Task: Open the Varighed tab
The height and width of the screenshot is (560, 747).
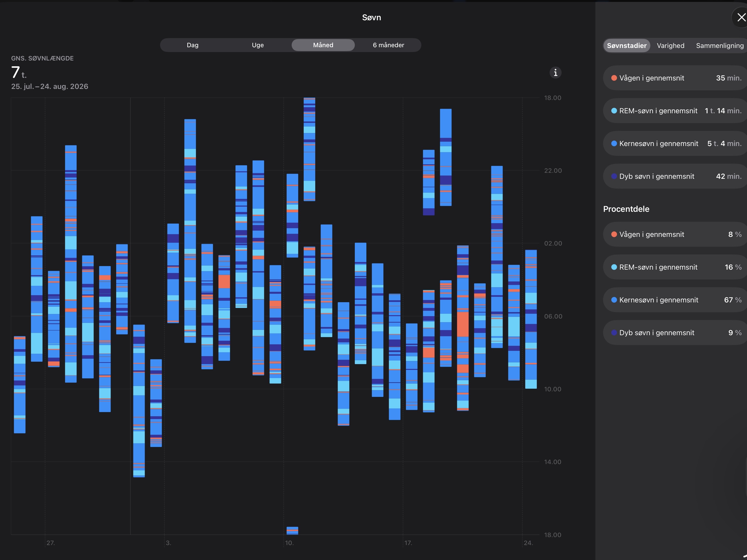Action: coord(671,46)
